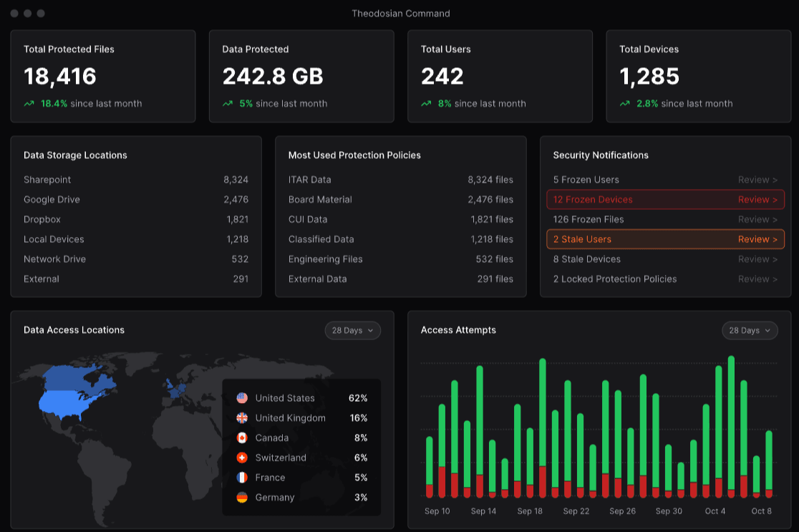
Task: Expand the Review option for 126 Frozen Files
Action: pyautogui.click(x=757, y=219)
